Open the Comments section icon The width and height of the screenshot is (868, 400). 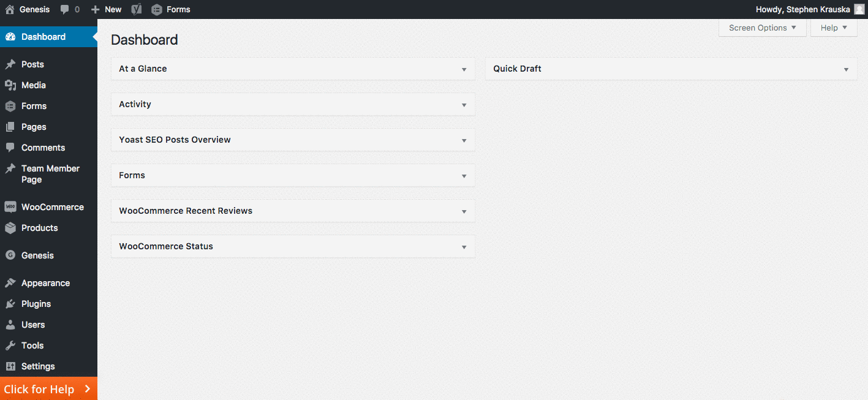pos(11,148)
